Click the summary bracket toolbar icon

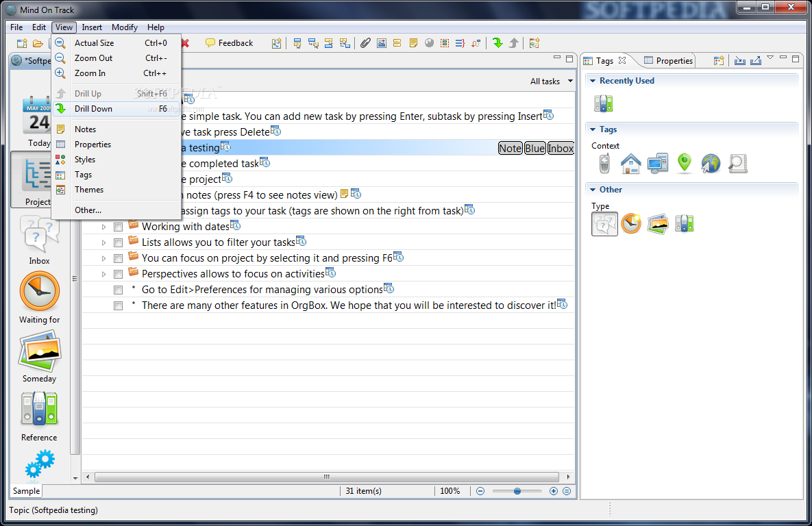click(x=460, y=43)
